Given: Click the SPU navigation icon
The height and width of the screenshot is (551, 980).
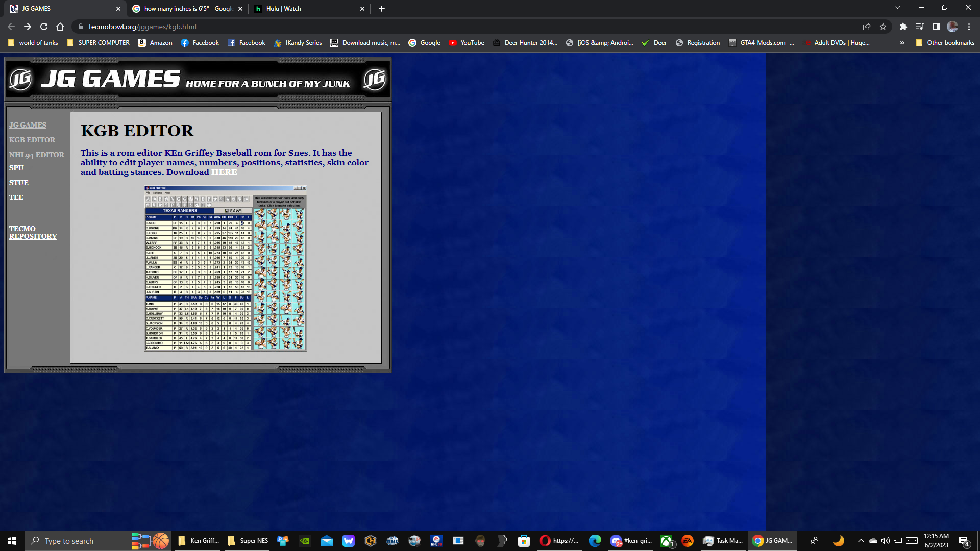Looking at the screenshot, I should 16,167.
